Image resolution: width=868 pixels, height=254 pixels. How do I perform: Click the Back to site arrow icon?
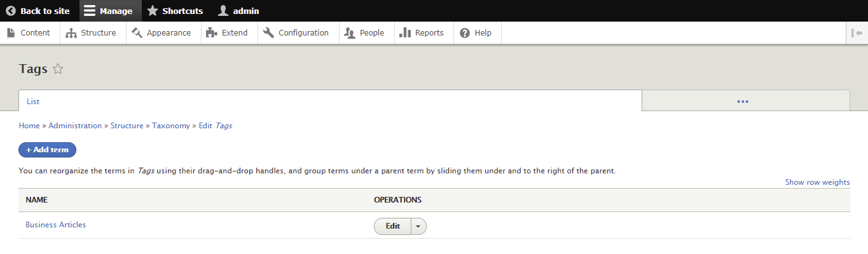(x=11, y=11)
